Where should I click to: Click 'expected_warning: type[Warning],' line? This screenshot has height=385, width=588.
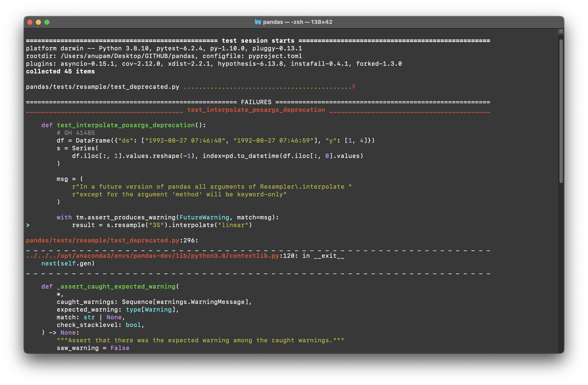tap(118, 310)
